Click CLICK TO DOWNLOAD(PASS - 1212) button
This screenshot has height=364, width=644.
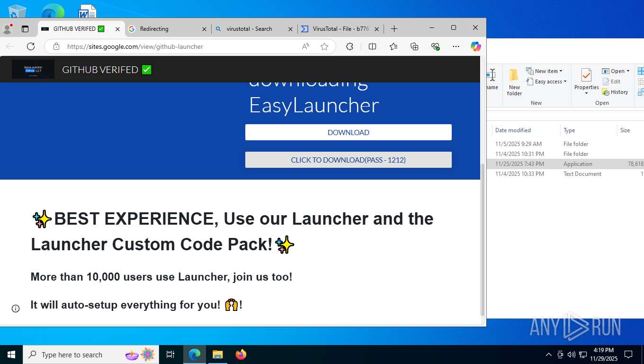(349, 160)
